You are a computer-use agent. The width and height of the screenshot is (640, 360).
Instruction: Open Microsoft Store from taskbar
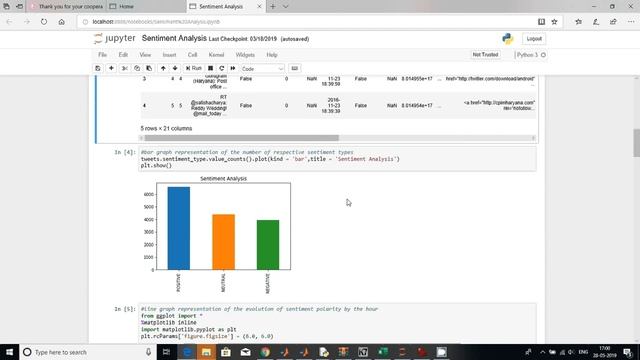[x=226, y=352]
